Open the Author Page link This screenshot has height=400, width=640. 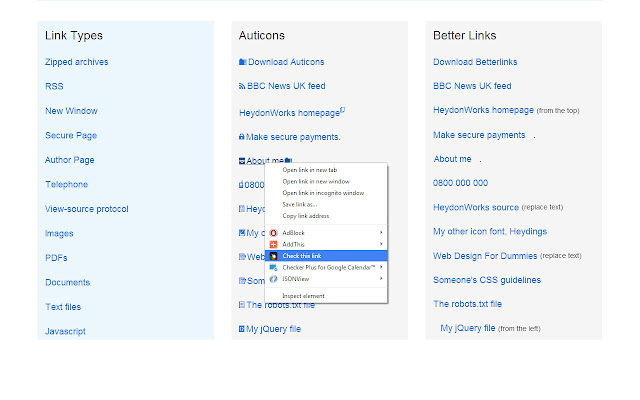pyautogui.click(x=69, y=160)
